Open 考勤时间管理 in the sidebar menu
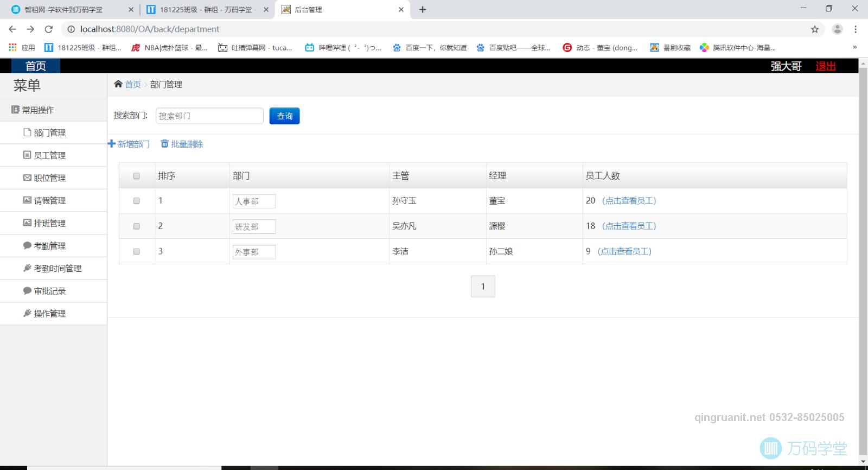868x470 pixels. click(53, 268)
